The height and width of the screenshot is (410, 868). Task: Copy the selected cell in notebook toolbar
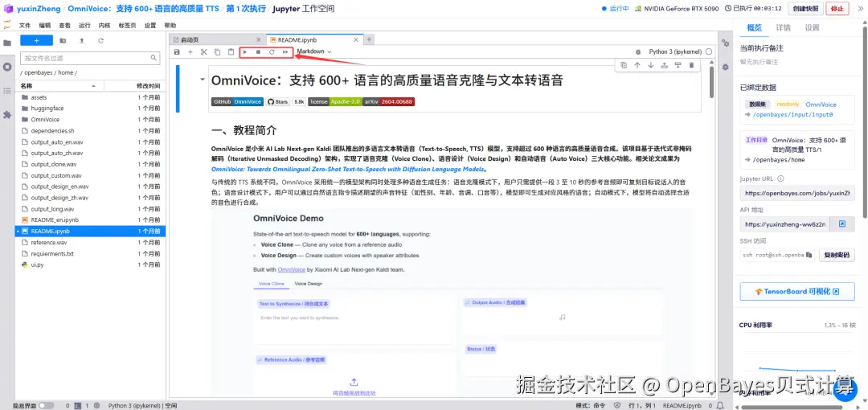[217, 52]
